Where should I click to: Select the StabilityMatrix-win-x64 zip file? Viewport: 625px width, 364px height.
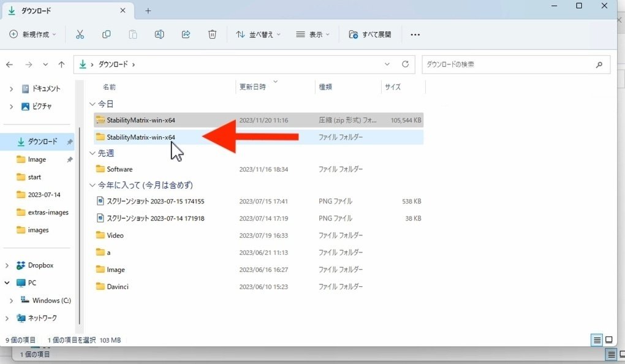point(259,120)
